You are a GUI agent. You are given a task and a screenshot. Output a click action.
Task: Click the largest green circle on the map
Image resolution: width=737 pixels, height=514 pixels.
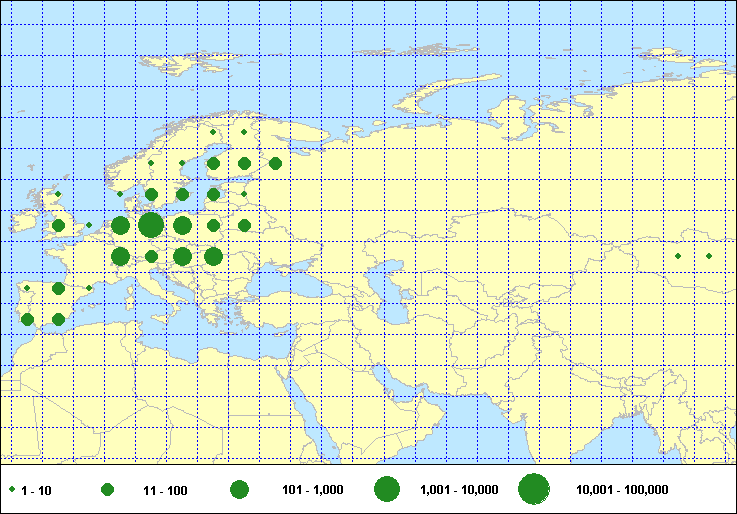[151, 225]
